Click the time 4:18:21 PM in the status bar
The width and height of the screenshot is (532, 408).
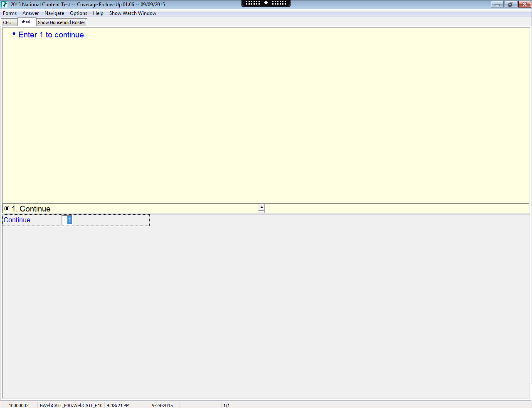pos(118,406)
